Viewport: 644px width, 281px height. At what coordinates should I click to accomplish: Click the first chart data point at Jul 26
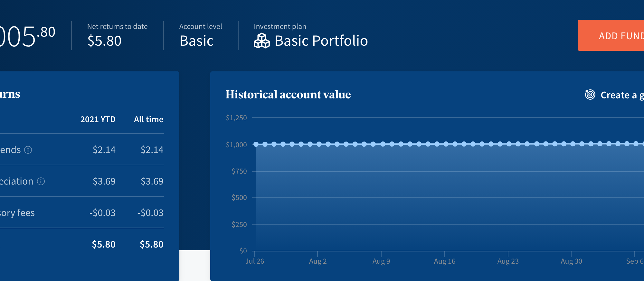click(256, 144)
